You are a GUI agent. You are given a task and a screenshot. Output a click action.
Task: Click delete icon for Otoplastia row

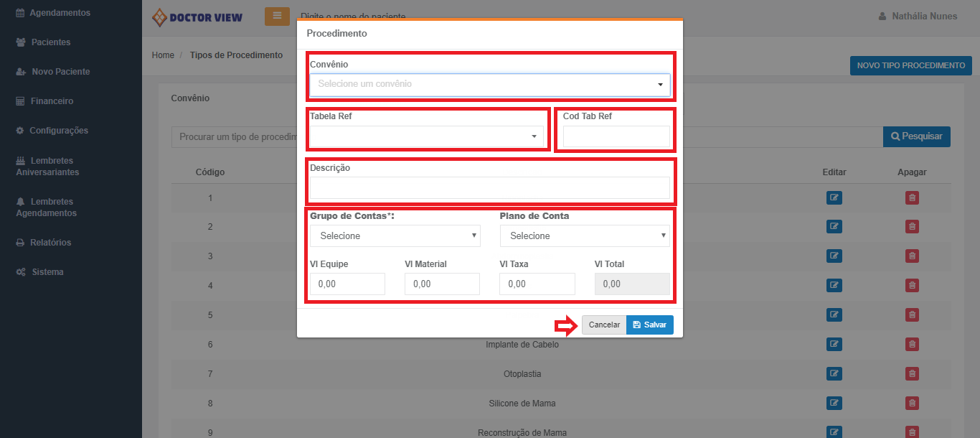912,374
